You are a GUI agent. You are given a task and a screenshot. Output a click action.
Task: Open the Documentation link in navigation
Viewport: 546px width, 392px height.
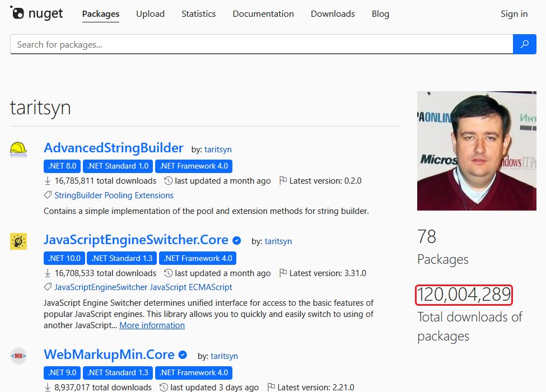coord(263,14)
